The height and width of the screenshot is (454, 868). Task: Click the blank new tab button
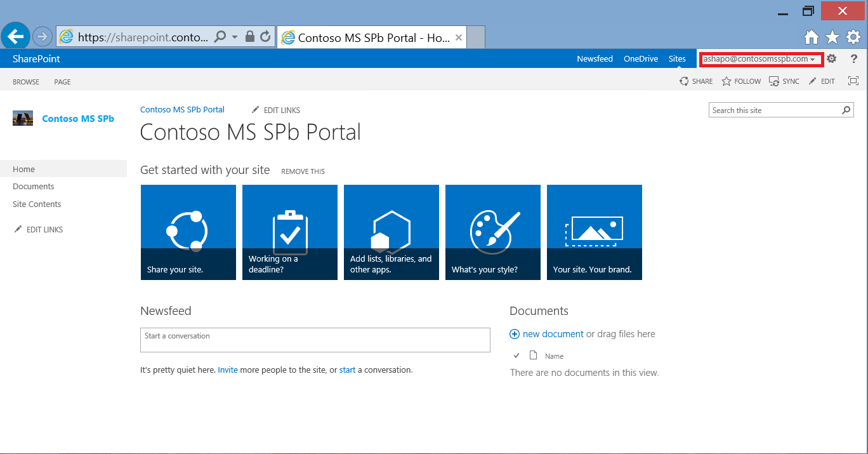tap(476, 37)
